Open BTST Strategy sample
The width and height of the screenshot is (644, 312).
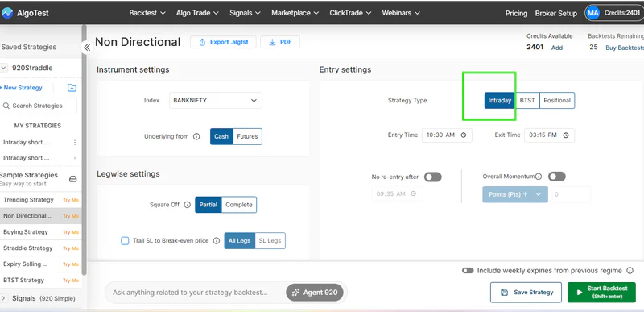[23, 280]
